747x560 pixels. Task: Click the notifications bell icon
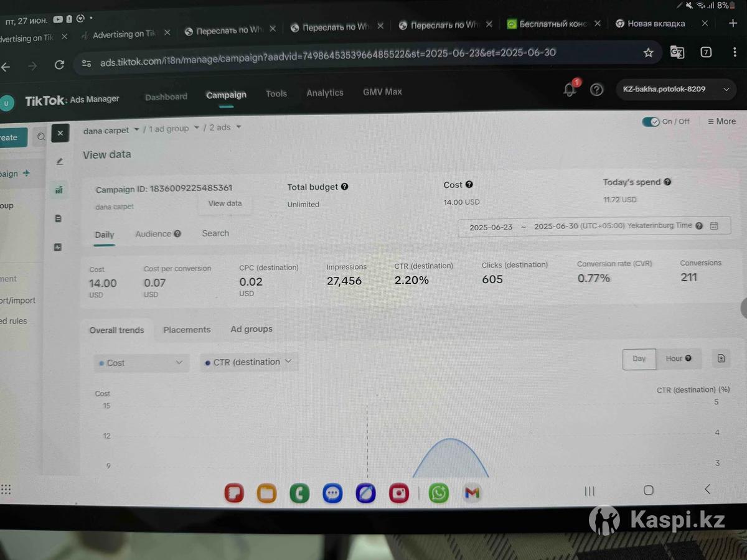[x=569, y=90]
